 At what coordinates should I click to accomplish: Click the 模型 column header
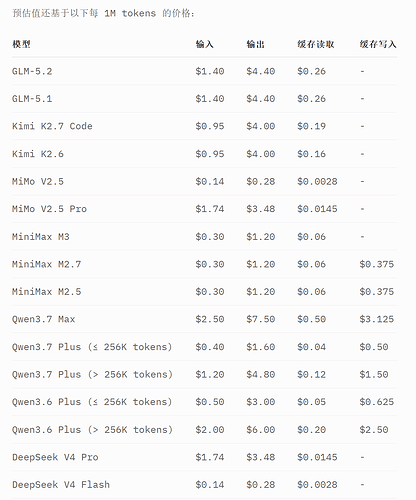(21, 44)
